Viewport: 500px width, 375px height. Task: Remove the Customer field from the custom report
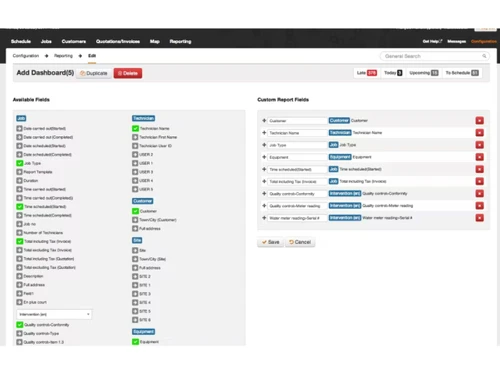(479, 121)
